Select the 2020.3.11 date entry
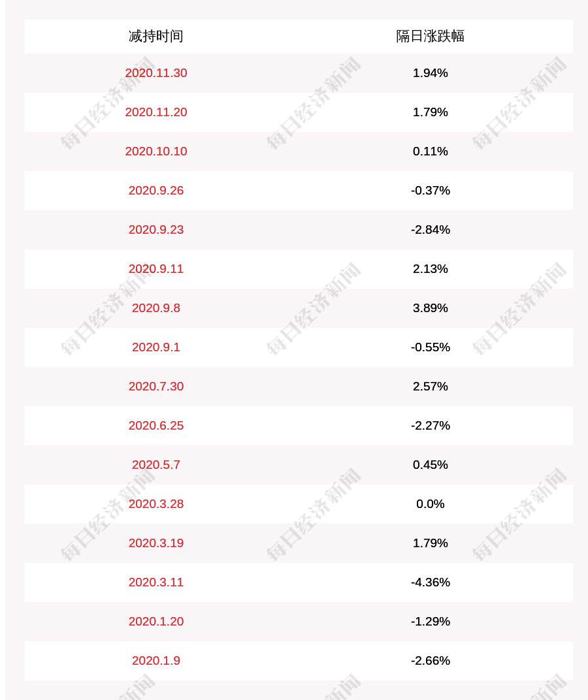The height and width of the screenshot is (700, 588). [x=156, y=582]
